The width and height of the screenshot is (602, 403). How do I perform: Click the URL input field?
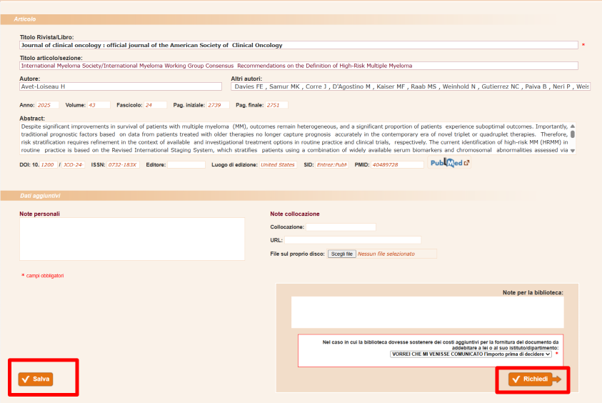[352, 240]
